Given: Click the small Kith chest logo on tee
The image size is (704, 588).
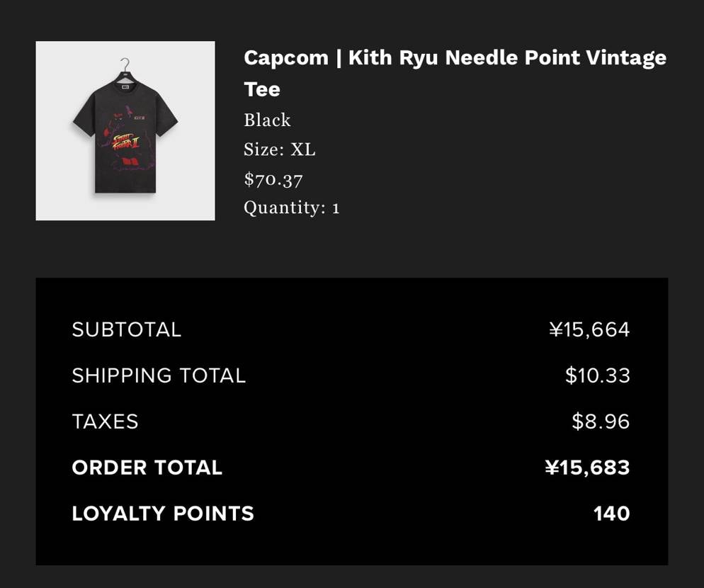Looking at the screenshot, I should 140,118.
